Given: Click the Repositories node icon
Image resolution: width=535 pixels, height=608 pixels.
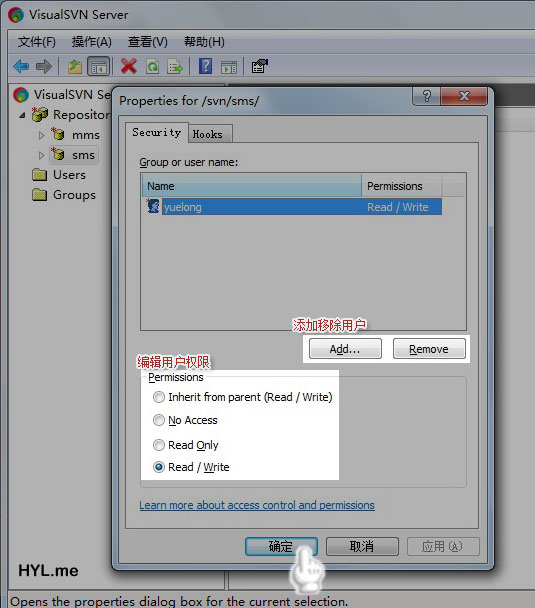Looking at the screenshot, I should click(x=40, y=114).
